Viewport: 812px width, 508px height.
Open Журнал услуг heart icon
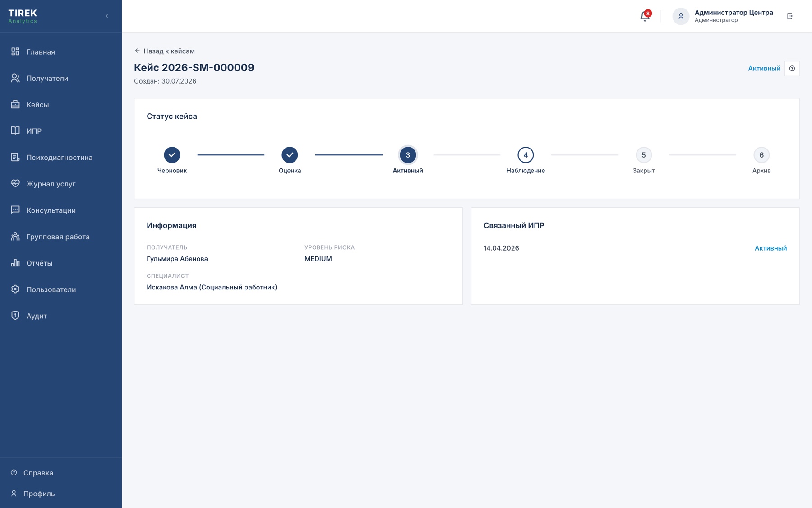point(15,183)
